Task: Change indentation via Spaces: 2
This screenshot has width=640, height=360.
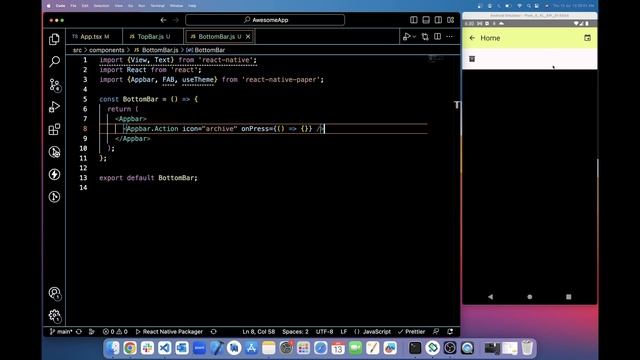Action: pyautogui.click(x=295, y=331)
